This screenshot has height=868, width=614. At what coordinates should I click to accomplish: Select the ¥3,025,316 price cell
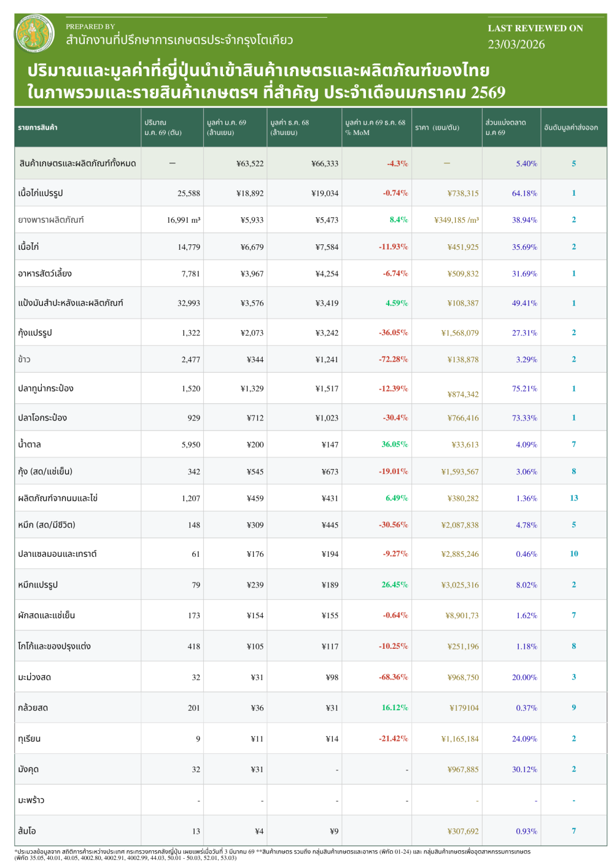(459, 585)
